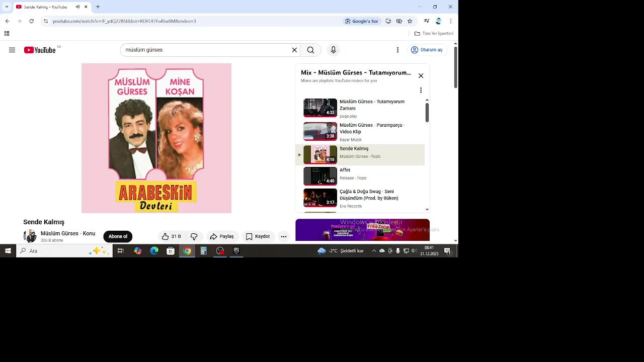Open the media controls icon in Chrome toolbar
Screen dimensions: 644x362
(427, 21)
